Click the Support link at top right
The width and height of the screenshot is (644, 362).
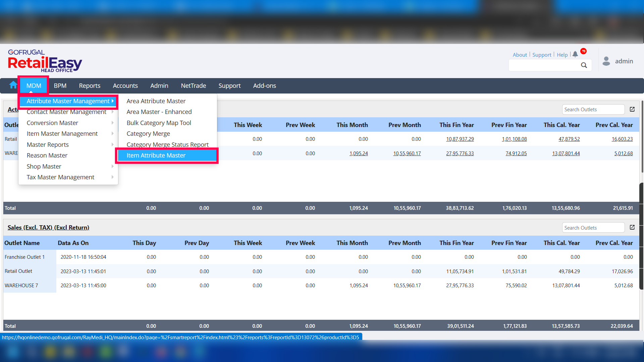pyautogui.click(x=541, y=55)
